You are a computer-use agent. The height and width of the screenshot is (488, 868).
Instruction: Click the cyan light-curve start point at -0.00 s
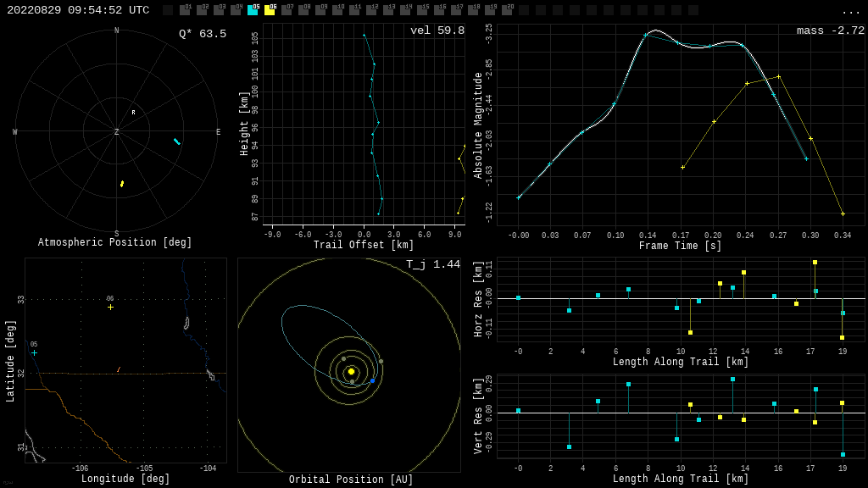point(519,197)
